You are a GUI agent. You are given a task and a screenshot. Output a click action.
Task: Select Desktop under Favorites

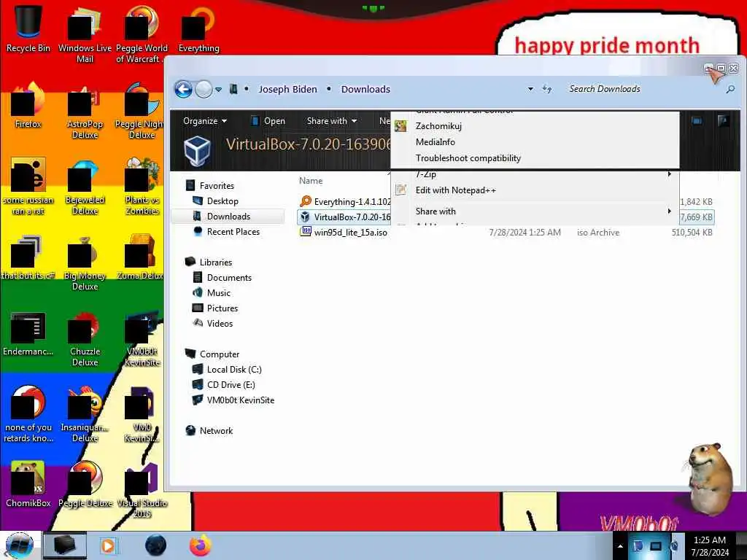pos(222,201)
